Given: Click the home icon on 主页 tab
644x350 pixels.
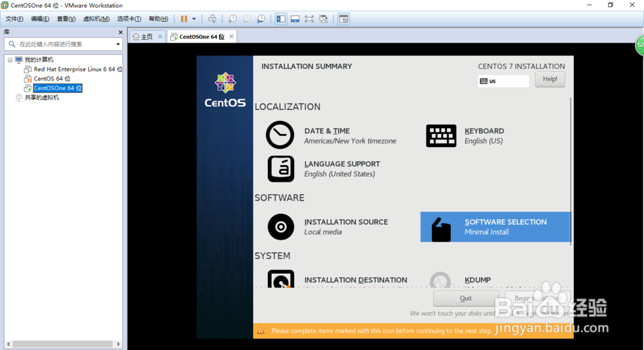Looking at the screenshot, I should 136,37.
